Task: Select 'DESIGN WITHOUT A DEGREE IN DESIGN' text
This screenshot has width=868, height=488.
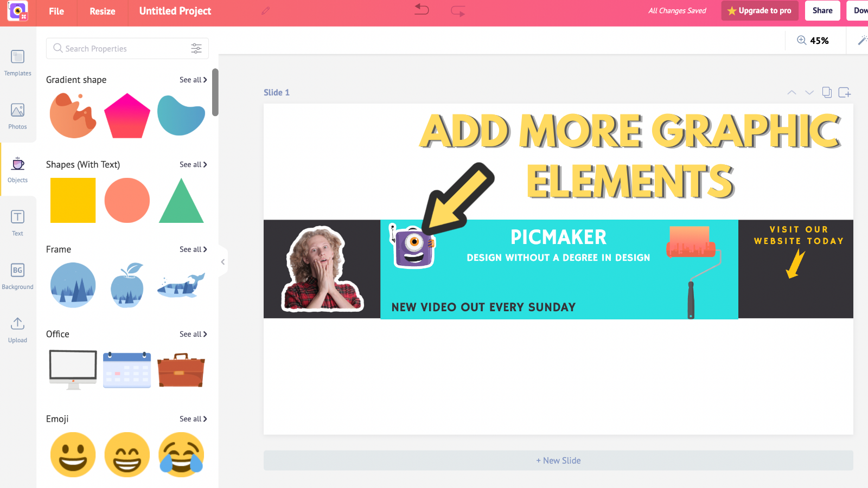Action: coord(558,258)
